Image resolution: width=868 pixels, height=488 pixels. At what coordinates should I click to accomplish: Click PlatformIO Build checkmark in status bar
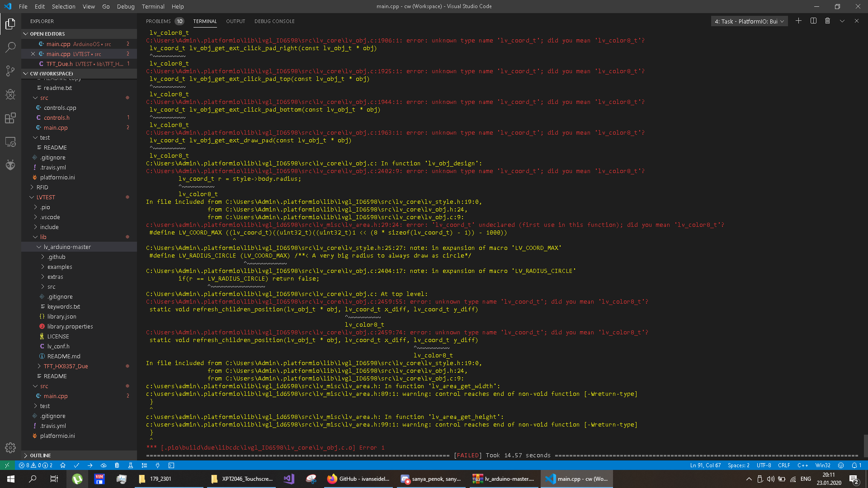[x=76, y=465]
